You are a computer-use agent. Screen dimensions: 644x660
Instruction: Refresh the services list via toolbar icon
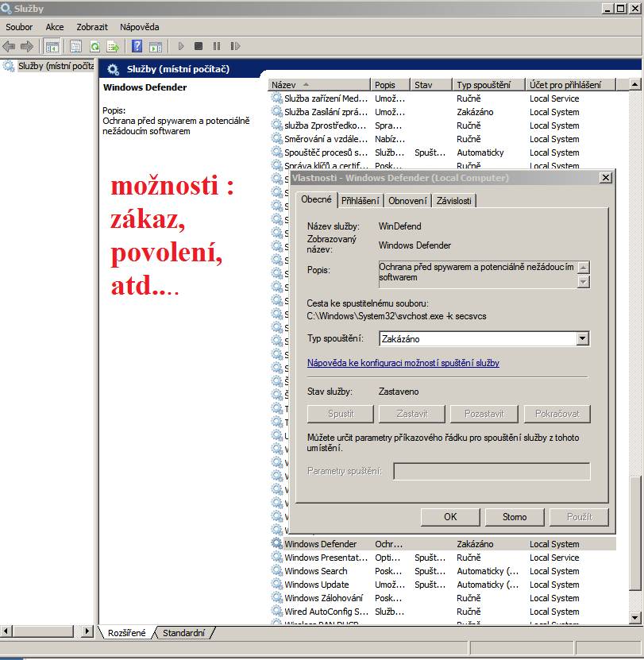[95, 46]
